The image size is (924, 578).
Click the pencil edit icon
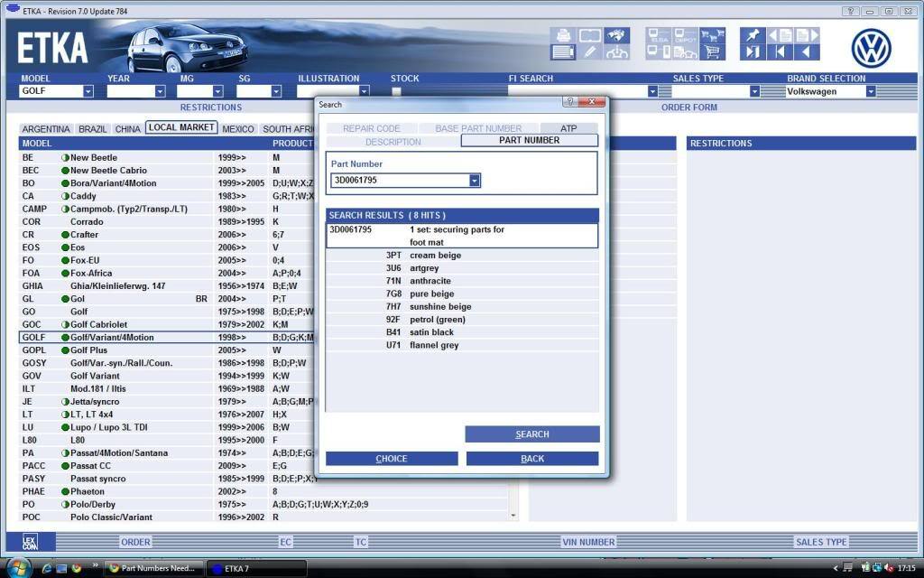[x=590, y=51]
